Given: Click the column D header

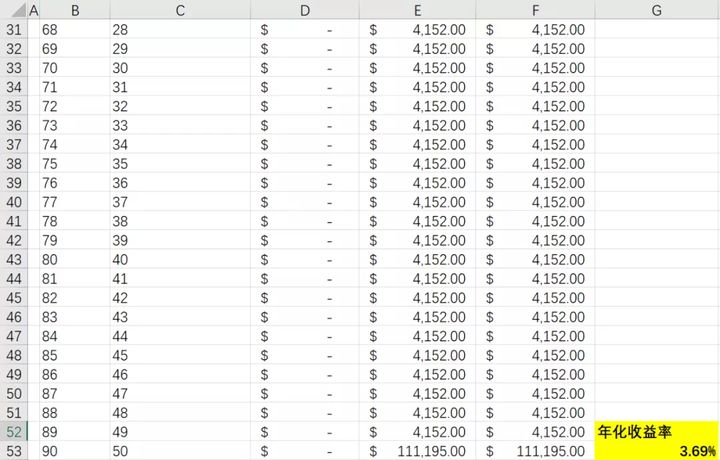Looking at the screenshot, I should click(x=305, y=10).
